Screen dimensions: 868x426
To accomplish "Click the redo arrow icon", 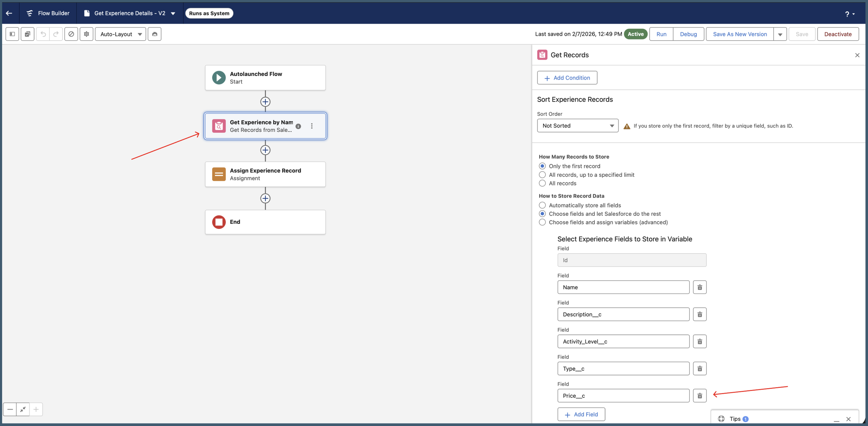I will [x=56, y=34].
